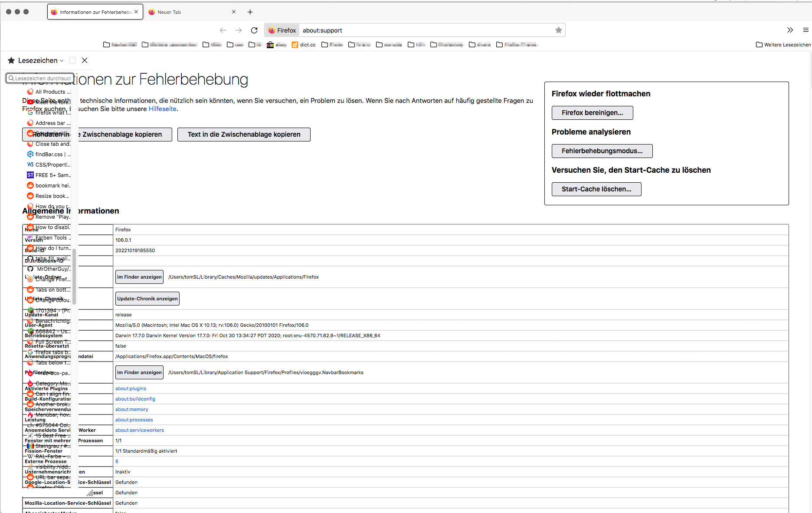Viewport: 812px width, 513px height.
Task: Copy raw data with the 'Zwischenablage kopieren' button
Action: coord(97,135)
